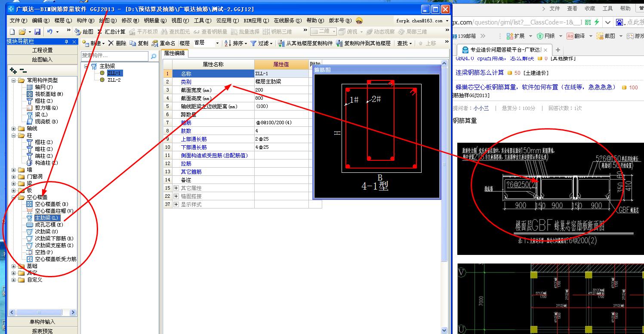Select 空挡(P) in the tree

tap(40, 252)
